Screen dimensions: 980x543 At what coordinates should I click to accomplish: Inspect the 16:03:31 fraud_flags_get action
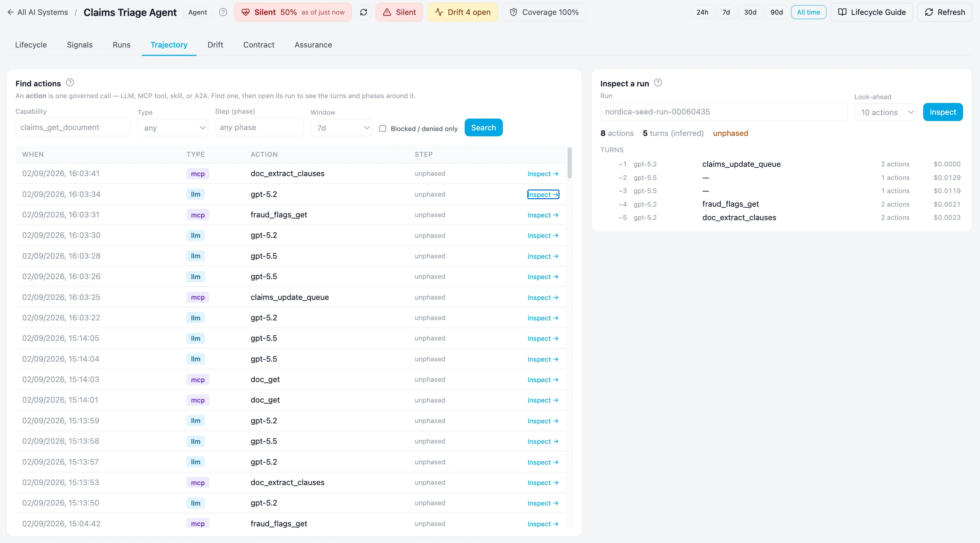pyautogui.click(x=543, y=215)
